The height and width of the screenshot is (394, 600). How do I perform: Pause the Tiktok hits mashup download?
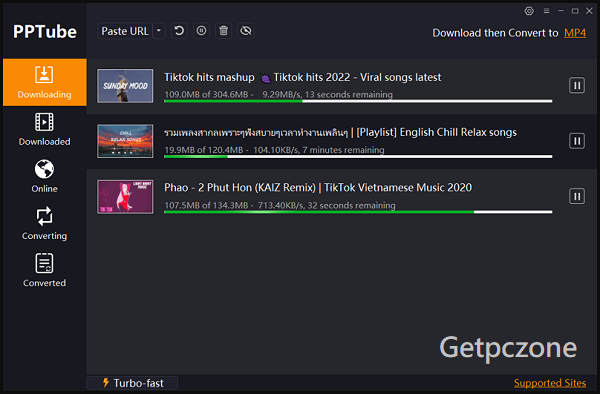click(577, 85)
